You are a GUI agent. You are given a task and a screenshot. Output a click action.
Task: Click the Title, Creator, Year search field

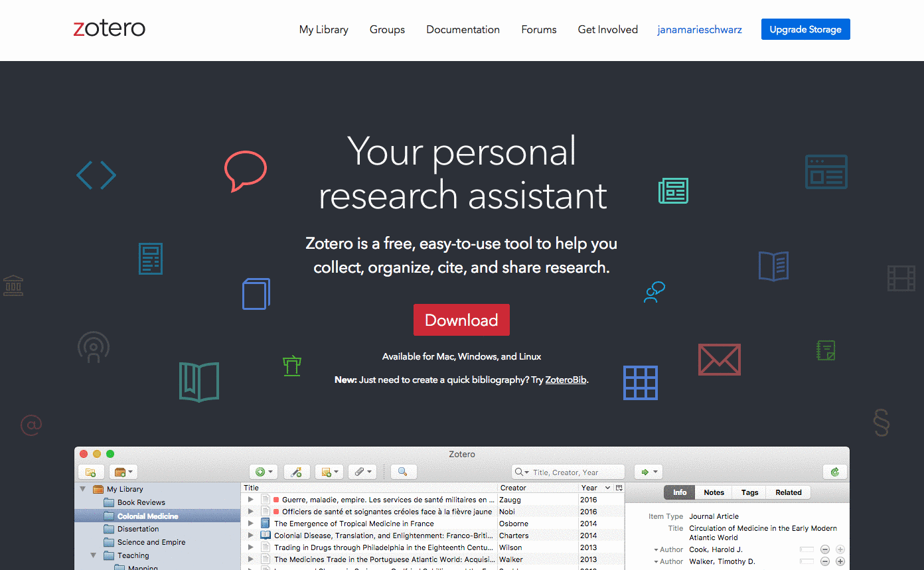[568, 472]
